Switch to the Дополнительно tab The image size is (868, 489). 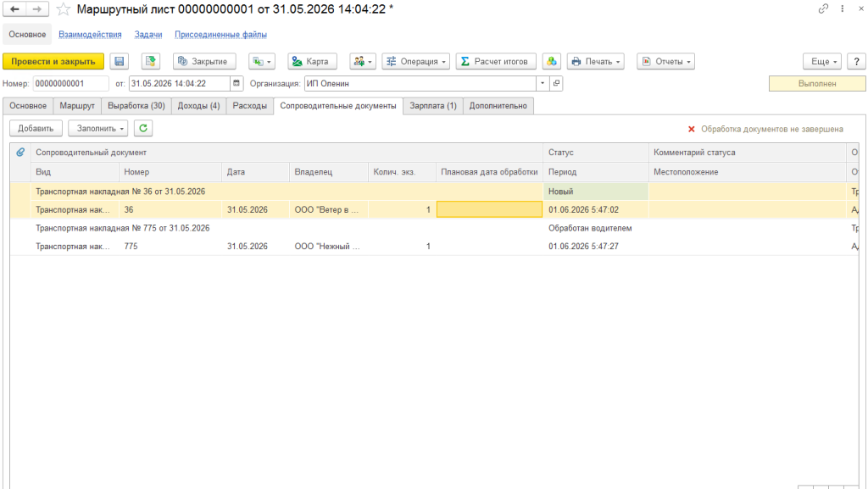(x=498, y=106)
